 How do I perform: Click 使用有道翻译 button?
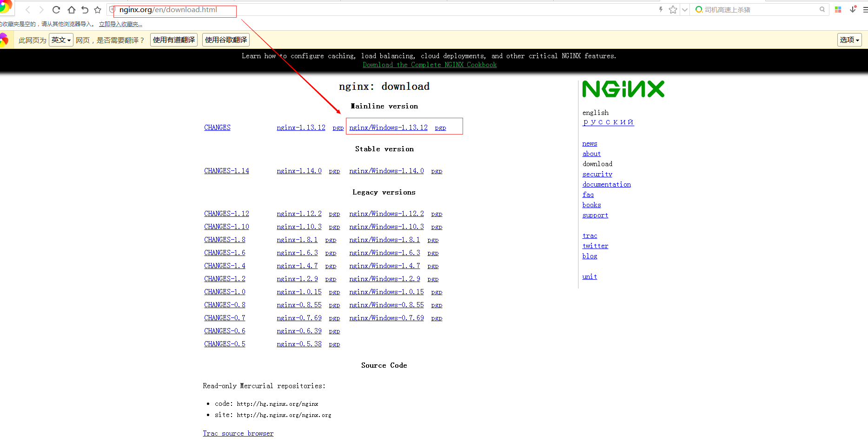[x=174, y=40]
